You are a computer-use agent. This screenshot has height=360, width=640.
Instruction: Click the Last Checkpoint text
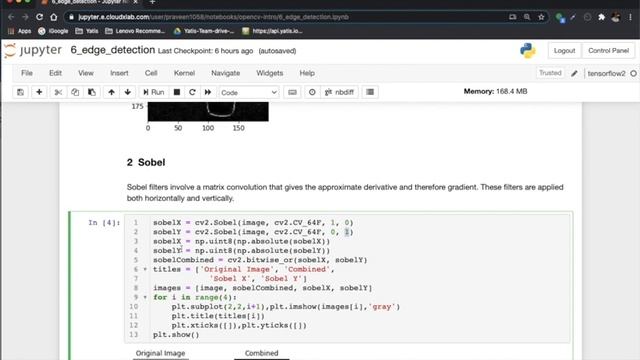(x=205, y=51)
